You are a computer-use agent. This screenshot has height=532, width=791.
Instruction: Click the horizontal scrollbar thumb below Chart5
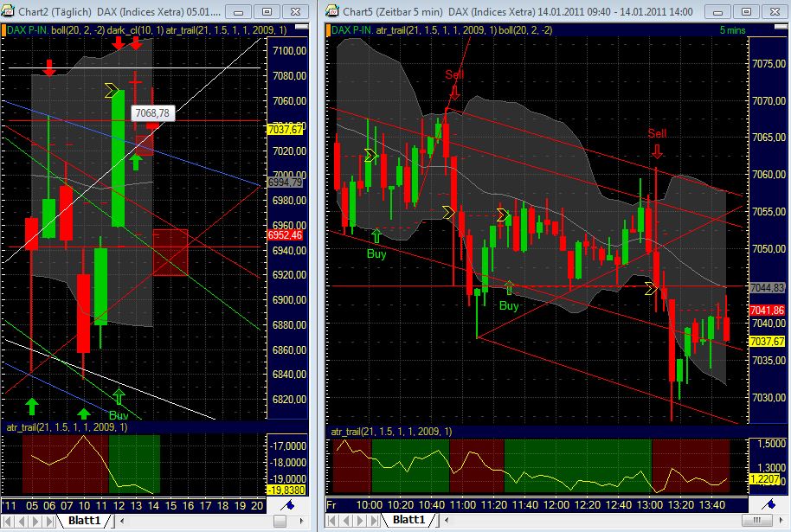(756, 522)
